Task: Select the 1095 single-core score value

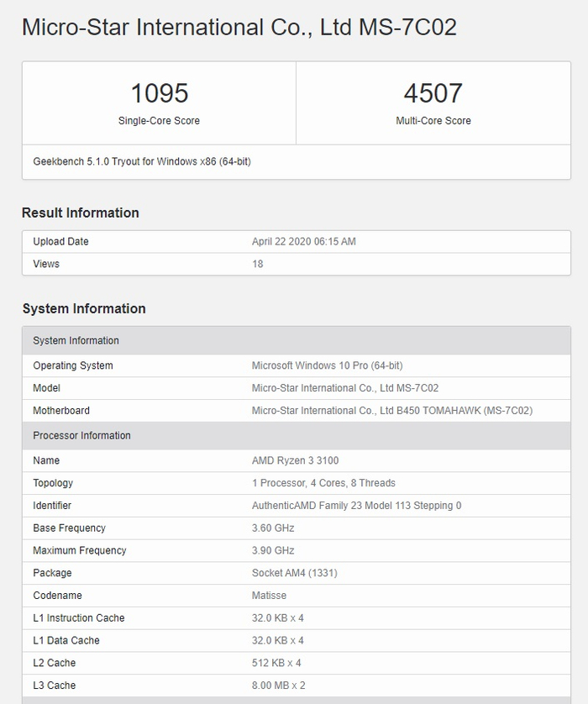Action: point(160,93)
